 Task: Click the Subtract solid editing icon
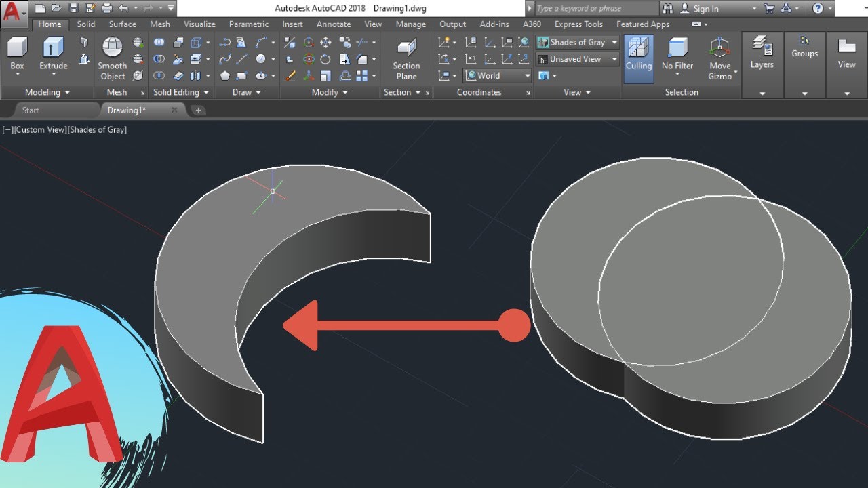tap(159, 59)
